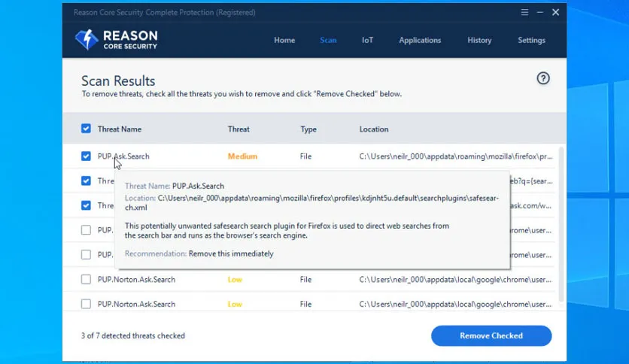
Task: Uncheck the checkbox of row ending eb?q={sear...
Action: click(x=86, y=180)
